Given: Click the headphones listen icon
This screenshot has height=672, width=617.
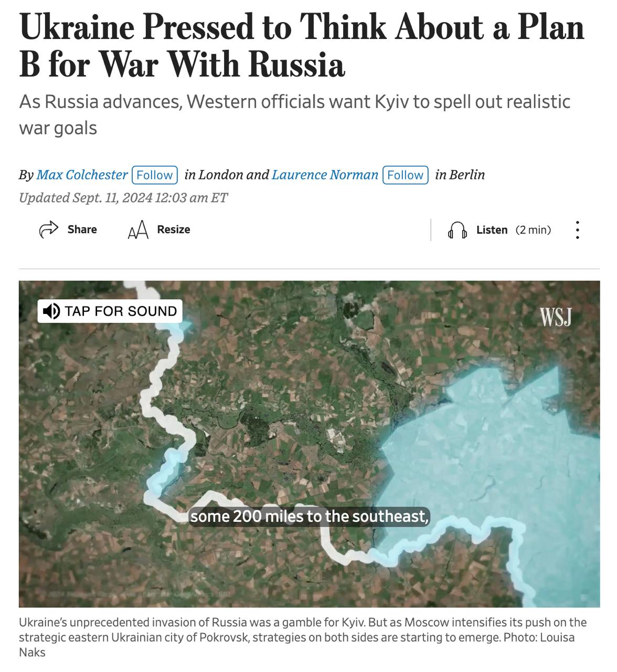Looking at the screenshot, I should 457,230.
